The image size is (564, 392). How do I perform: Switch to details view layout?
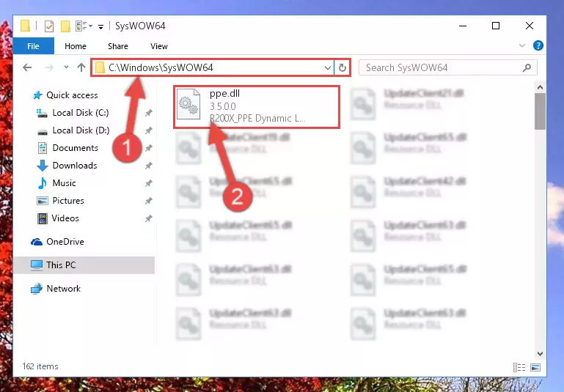tap(519, 367)
